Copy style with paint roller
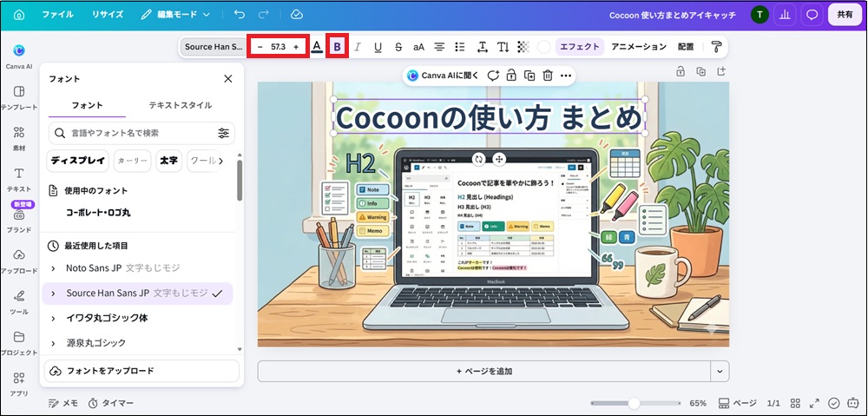Image resolution: width=868 pixels, height=416 pixels. click(x=717, y=47)
